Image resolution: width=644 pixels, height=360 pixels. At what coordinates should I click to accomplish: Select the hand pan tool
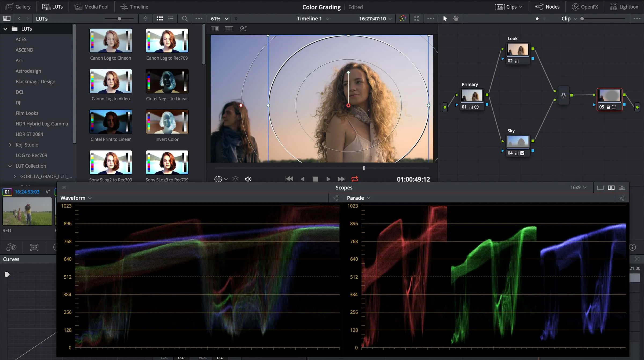click(456, 19)
